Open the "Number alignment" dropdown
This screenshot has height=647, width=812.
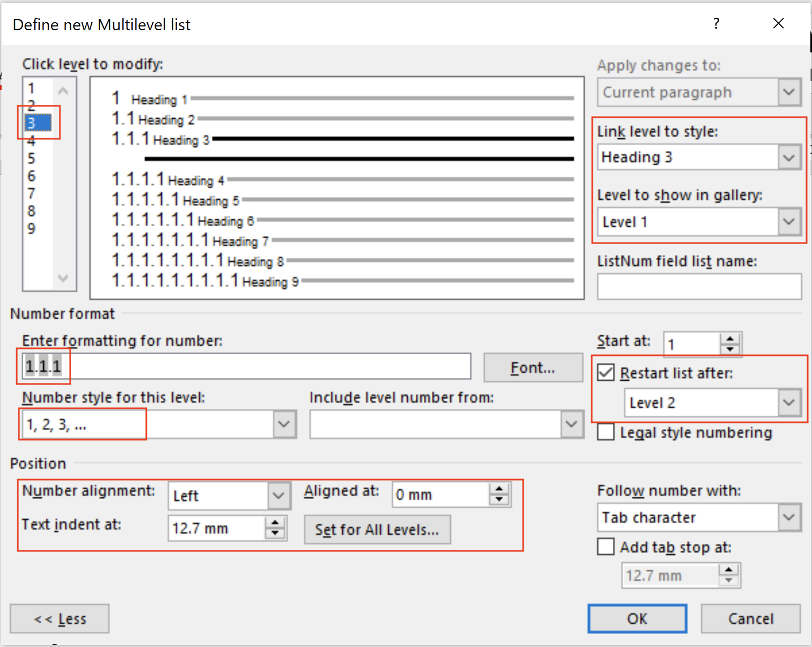279,495
